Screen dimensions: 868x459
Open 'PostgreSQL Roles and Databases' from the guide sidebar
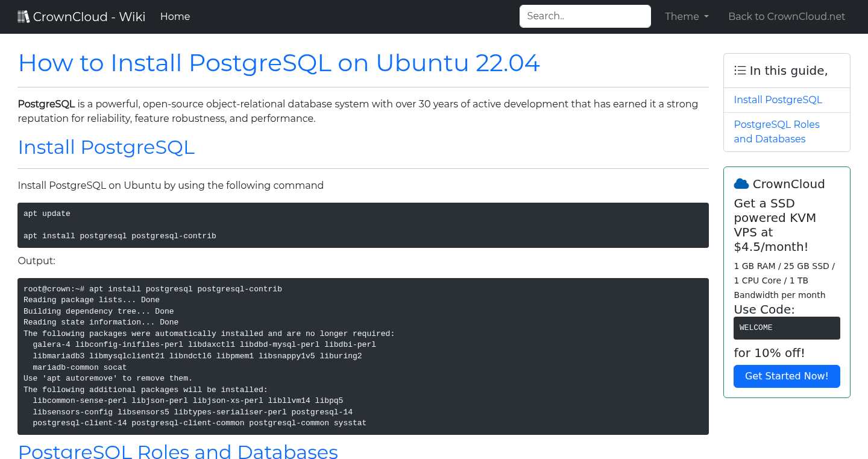[776, 131]
